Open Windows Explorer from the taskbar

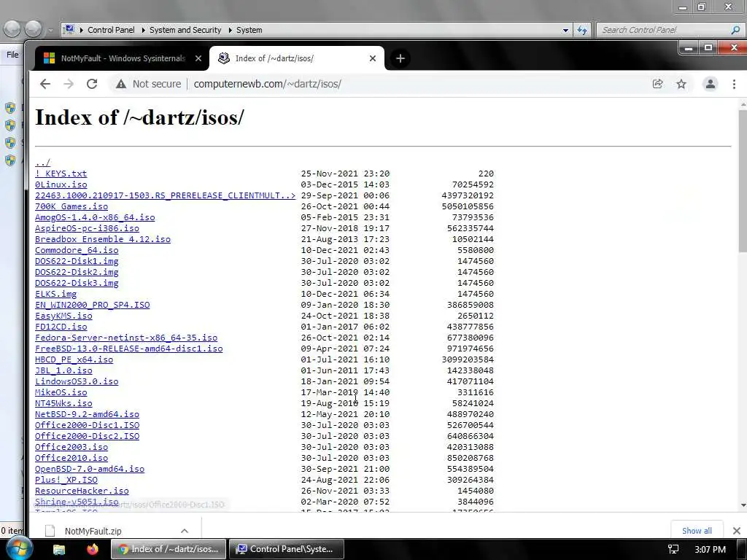pyautogui.click(x=59, y=550)
